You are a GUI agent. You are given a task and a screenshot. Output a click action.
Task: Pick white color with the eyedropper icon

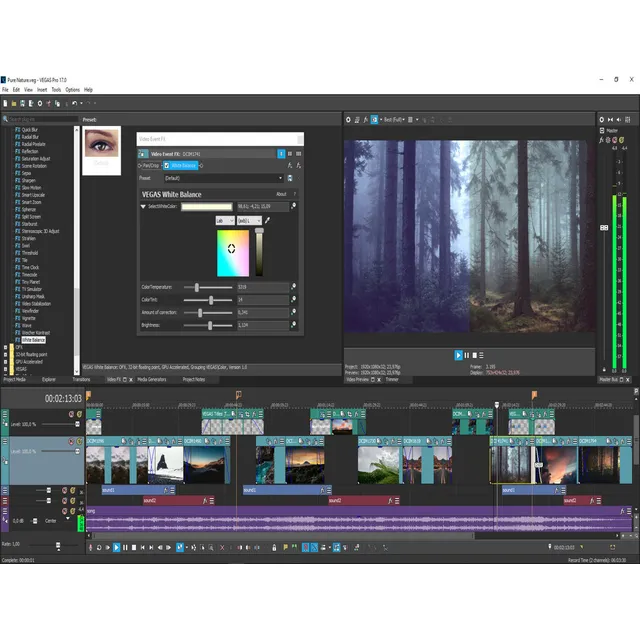coord(267,220)
